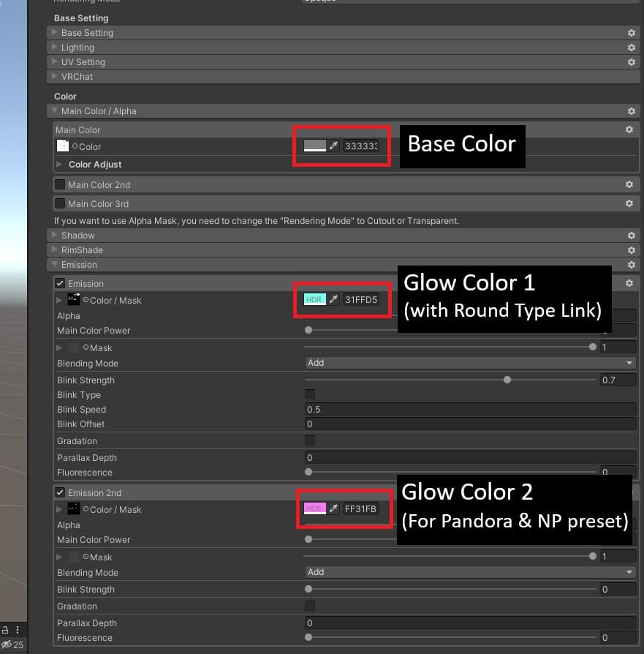The image size is (644, 654).
Task: Click the Emission hex field 31FFD5
Action: pos(361,299)
